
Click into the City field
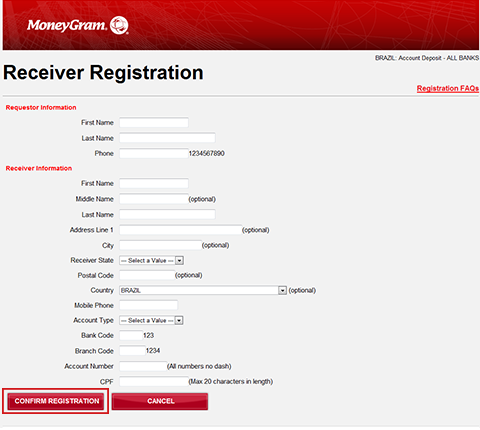(x=161, y=245)
